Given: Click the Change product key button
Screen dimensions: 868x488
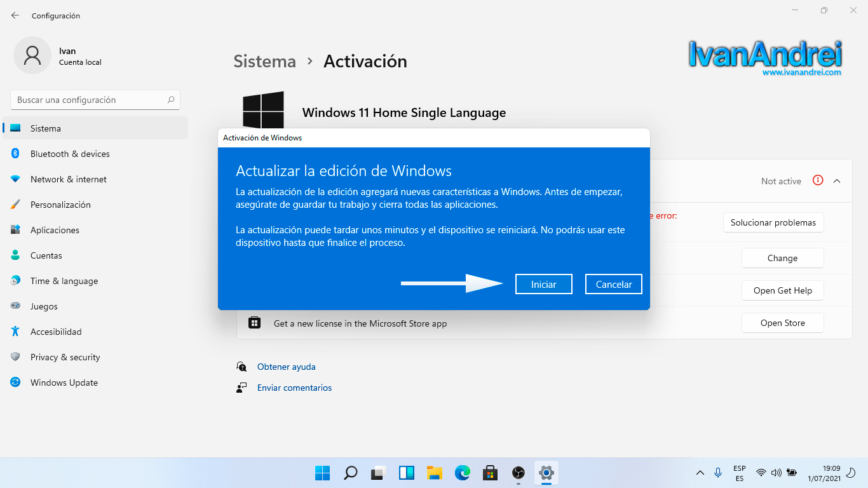Looking at the screenshot, I should point(782,258).
